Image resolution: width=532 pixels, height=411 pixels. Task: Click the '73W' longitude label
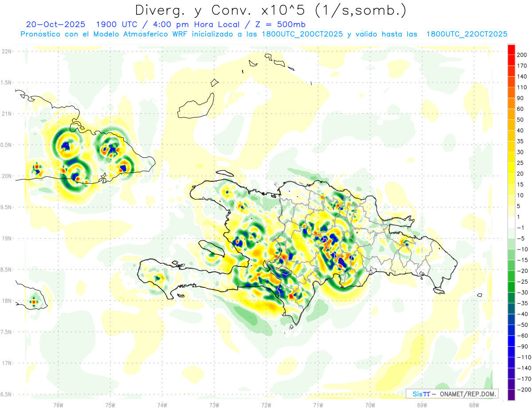click(x=214, y=405)
